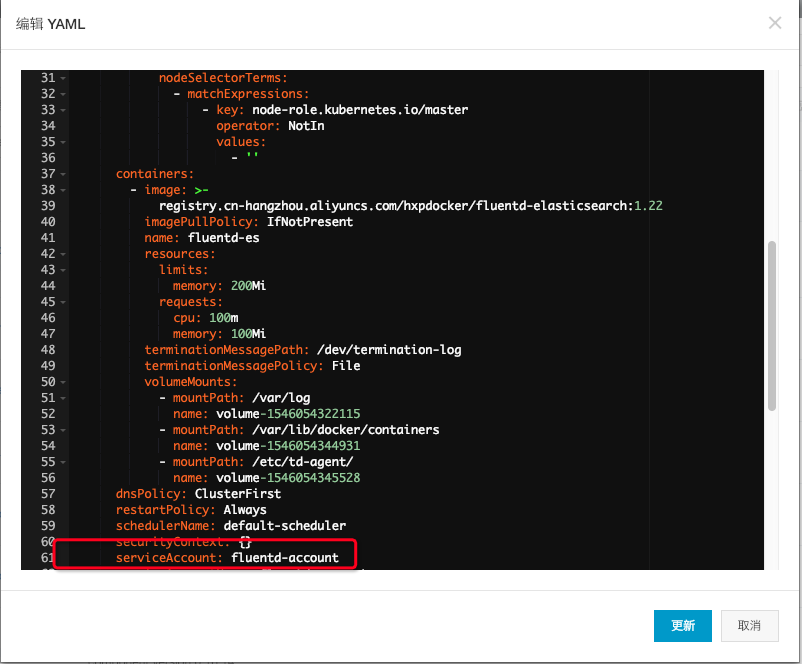Screen dimensions: 802x664
Task: Click line number 34 in gutter
Action: point(48,126)
